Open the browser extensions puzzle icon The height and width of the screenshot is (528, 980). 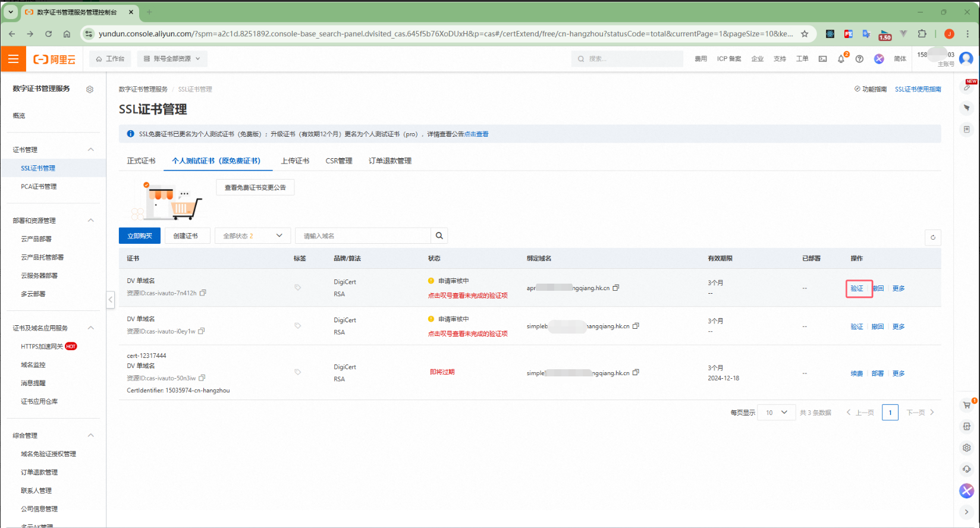coord(922,34)
